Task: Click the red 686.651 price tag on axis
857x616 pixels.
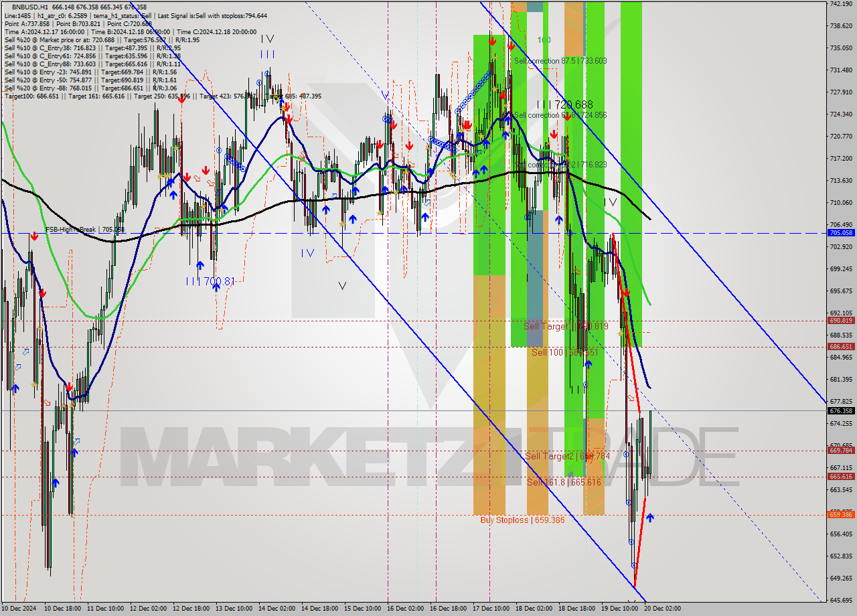Action: [841, 347]
